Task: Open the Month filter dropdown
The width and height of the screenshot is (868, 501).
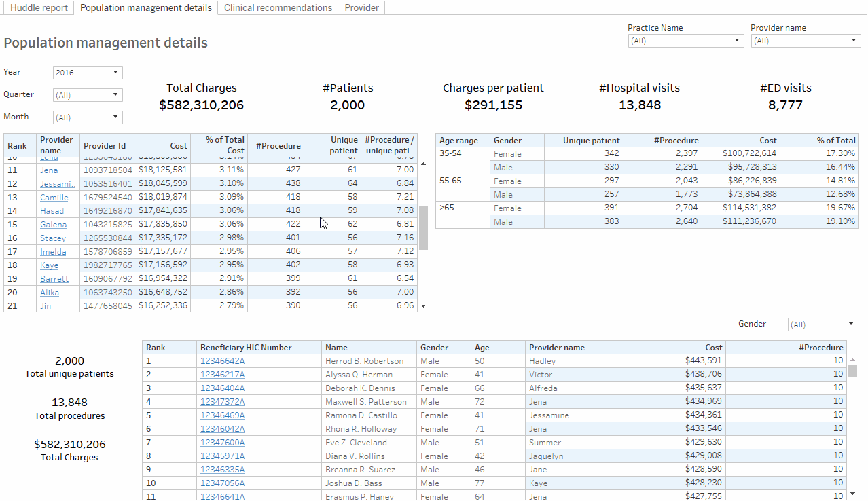Action: [x=88, y=117]
